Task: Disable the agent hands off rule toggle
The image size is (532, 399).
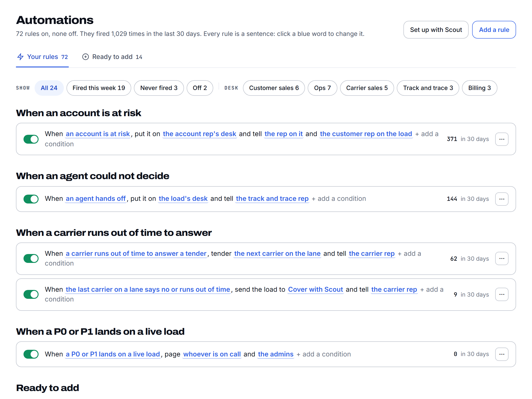Action: 31,199
